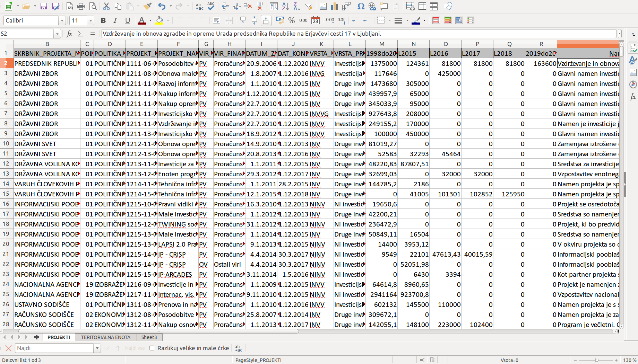This screenshot has width=638, height=364.
Task: Select column header M
Action: pos(381,44)
